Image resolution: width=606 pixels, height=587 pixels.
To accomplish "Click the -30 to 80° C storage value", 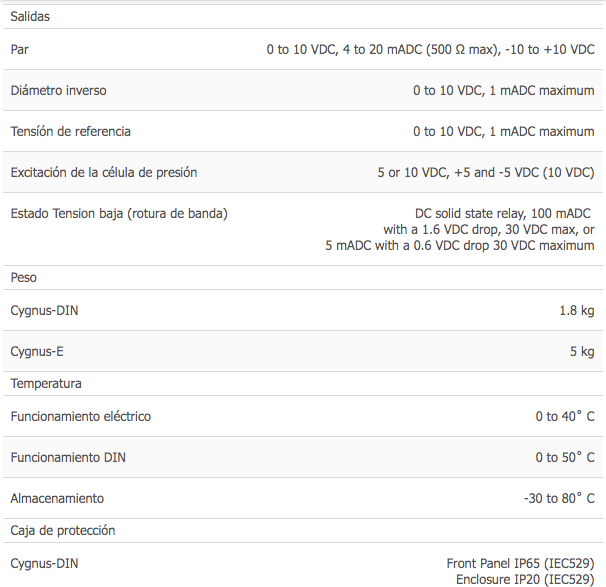I will (559, 499).
